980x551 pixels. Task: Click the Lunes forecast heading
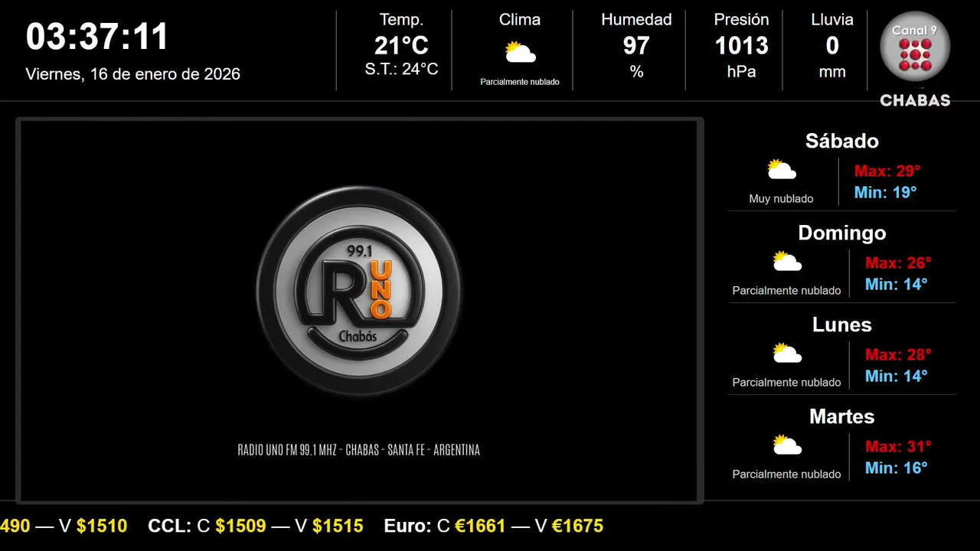(842, 324)
